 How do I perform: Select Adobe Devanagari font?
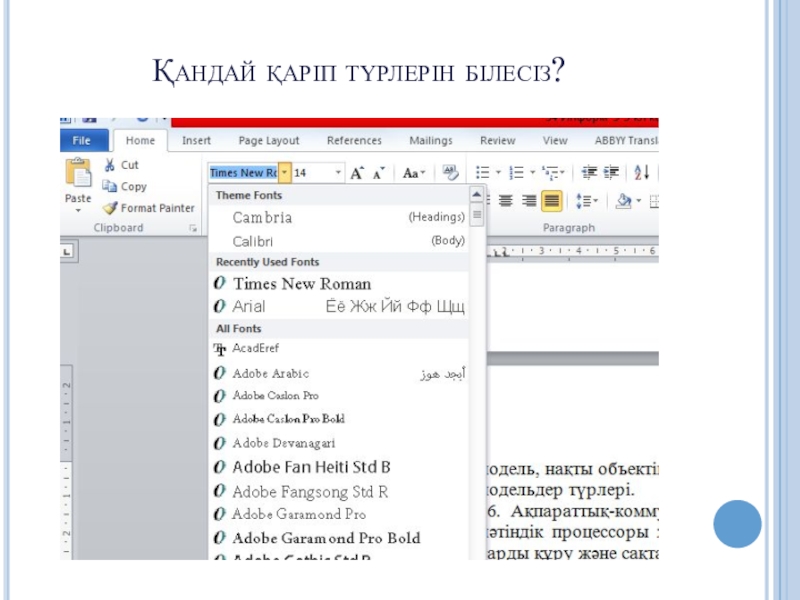(x=339, y=443)
